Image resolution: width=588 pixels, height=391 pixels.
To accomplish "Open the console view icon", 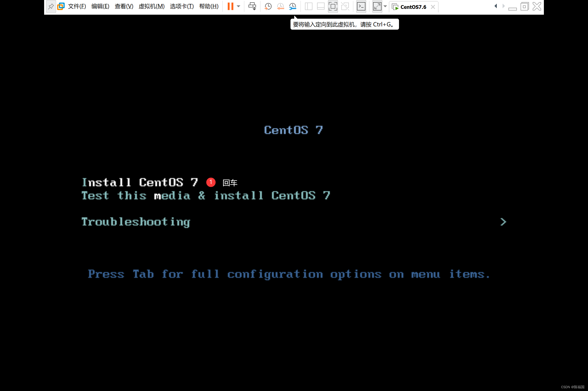I will pyautogui.click(x=361, y=7).
